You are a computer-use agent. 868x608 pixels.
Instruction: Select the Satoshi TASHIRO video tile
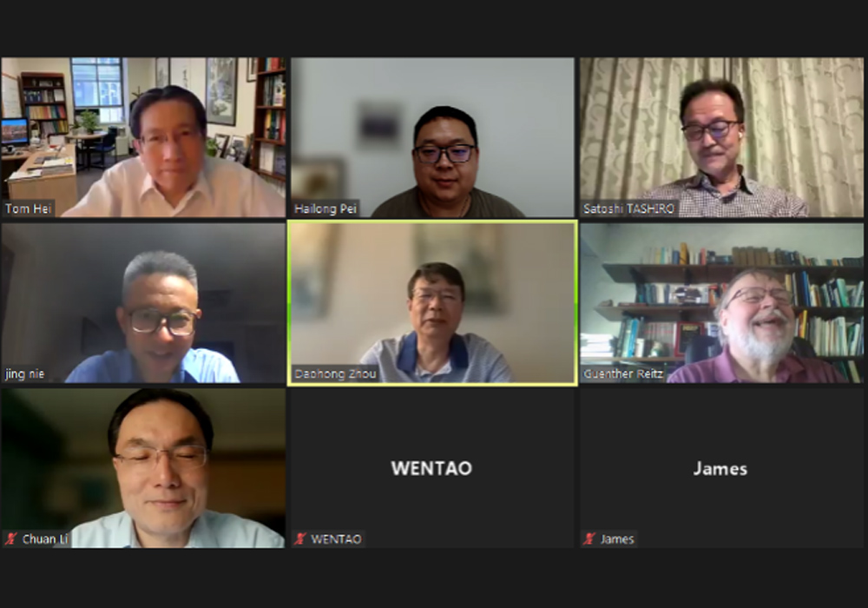[722, 136]
